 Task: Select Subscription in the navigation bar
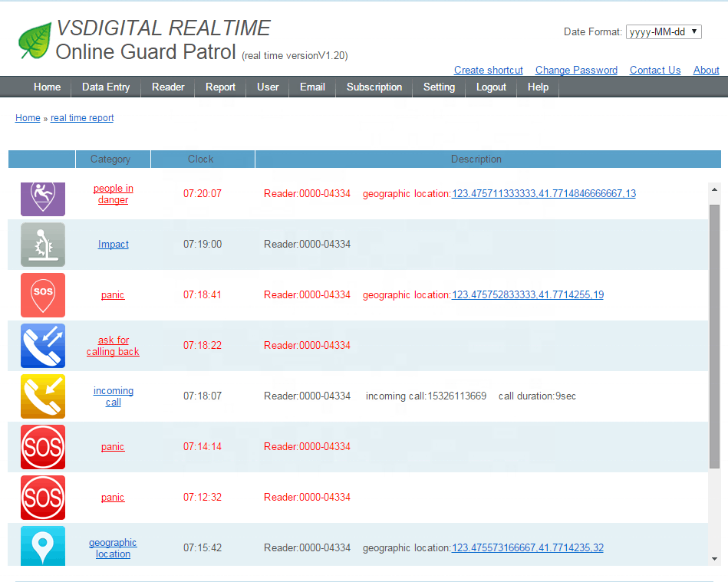pyautogui.click(x=374, y=87)
